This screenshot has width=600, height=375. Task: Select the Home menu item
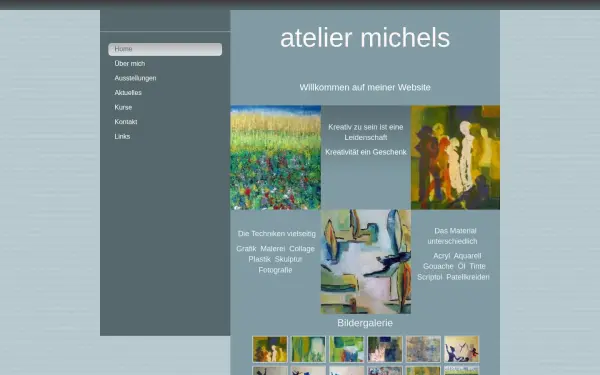165,49
